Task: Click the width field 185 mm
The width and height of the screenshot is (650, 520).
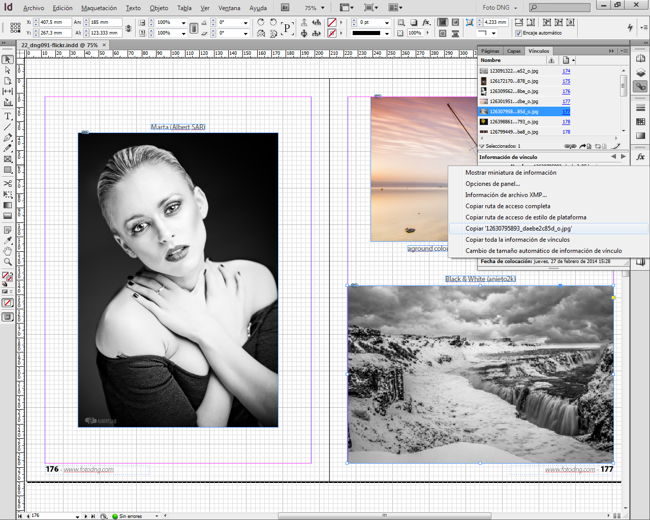Action: [x=106, y=22]
